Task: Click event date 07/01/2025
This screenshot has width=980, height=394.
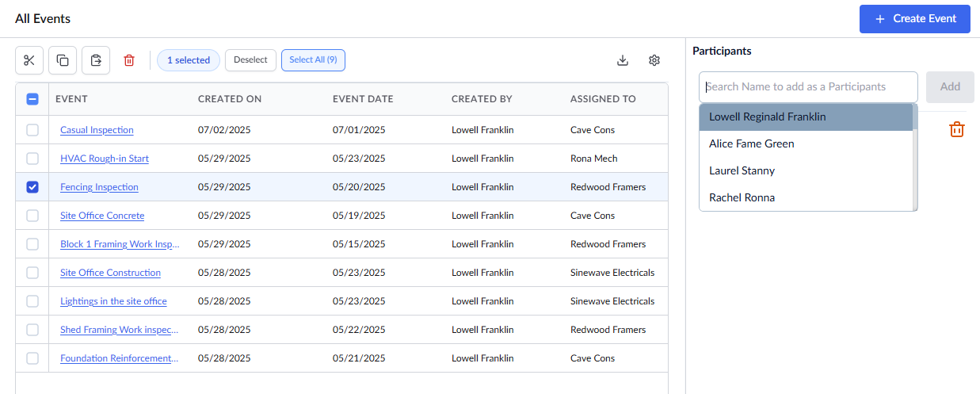Action: (359, 130)
